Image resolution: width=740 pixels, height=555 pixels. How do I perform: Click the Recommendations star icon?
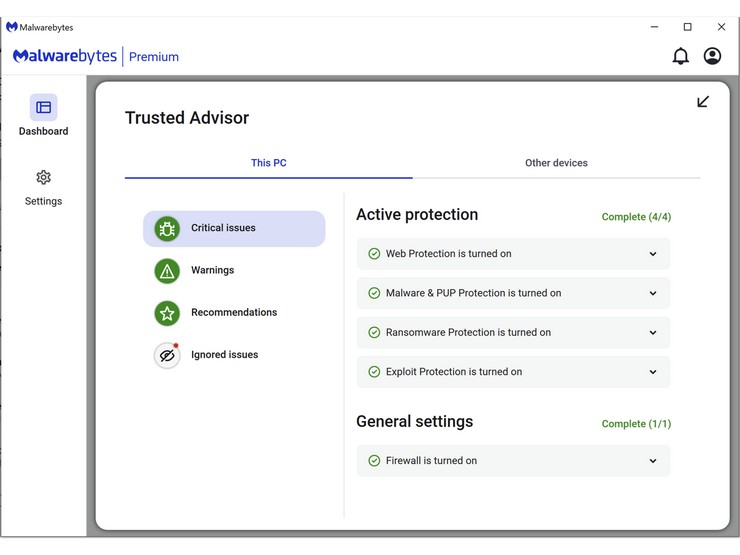point(167,313)
